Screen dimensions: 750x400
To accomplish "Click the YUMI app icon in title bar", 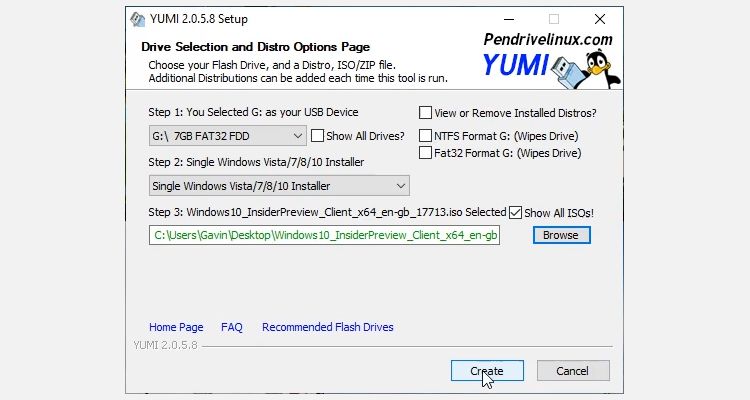I will [x=138, y=19].
